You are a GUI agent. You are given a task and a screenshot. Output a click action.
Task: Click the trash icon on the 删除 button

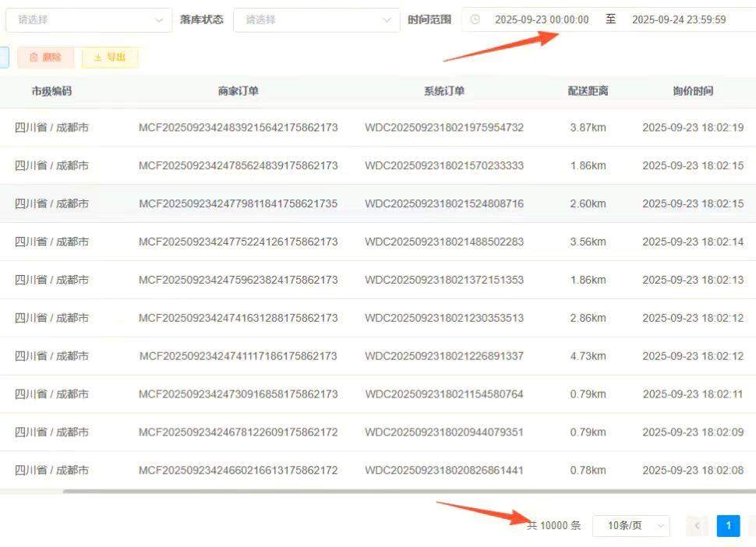pos(34,57)
